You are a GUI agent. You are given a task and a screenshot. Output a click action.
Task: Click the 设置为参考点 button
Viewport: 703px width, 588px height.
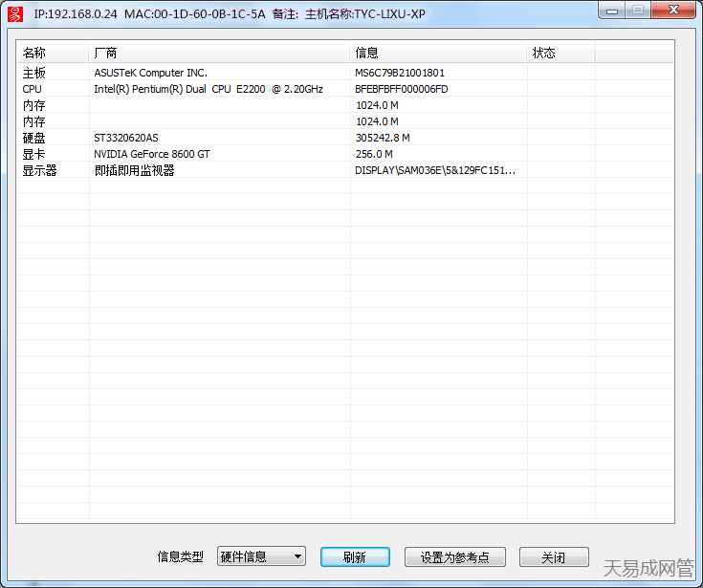[454, 556]
